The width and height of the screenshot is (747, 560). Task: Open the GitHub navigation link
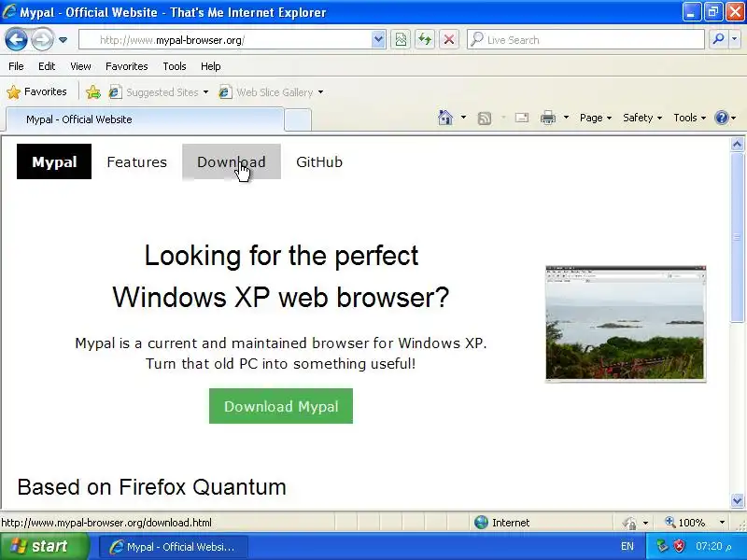(319, 161)
